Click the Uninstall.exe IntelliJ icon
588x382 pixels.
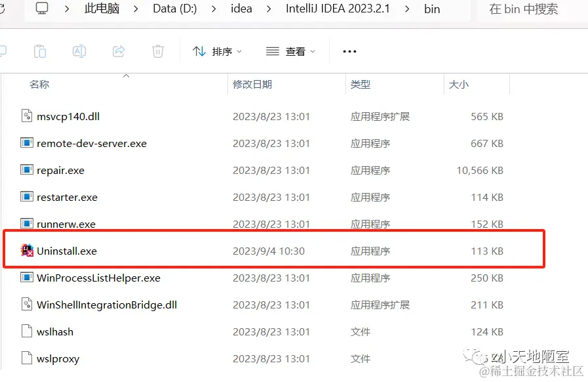[x=27, y=250]
